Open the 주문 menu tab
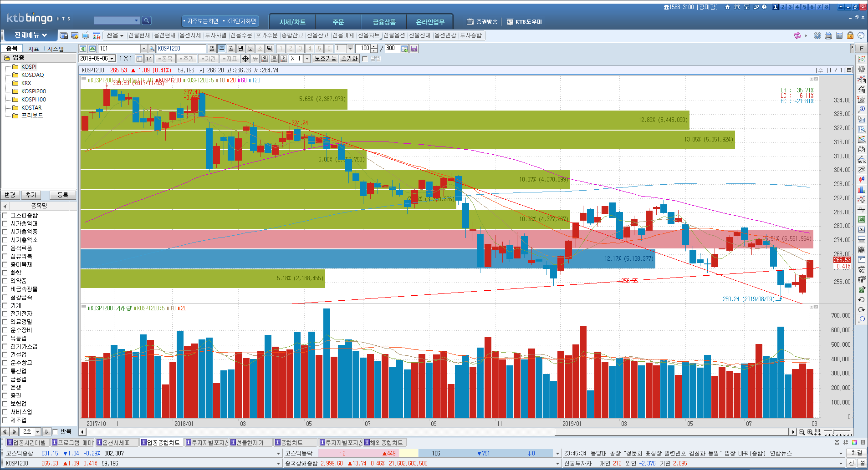868x470 pixels. pos(338,22)
